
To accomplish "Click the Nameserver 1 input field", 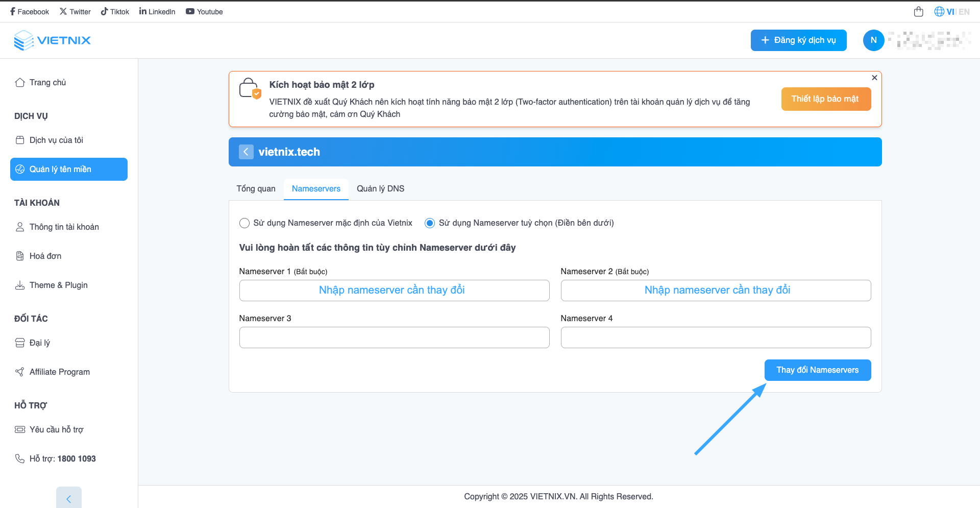I will click(394, 291).
